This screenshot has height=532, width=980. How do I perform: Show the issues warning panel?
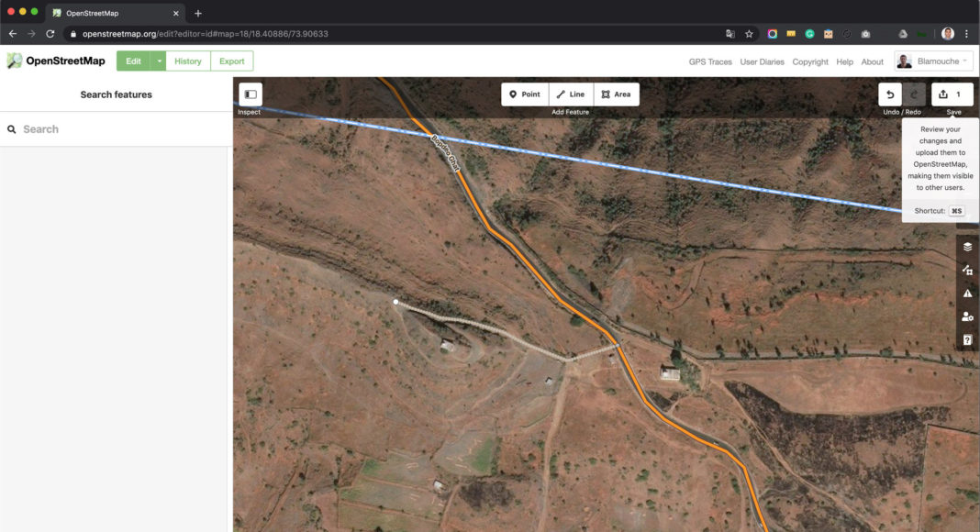tap(967, 294)
